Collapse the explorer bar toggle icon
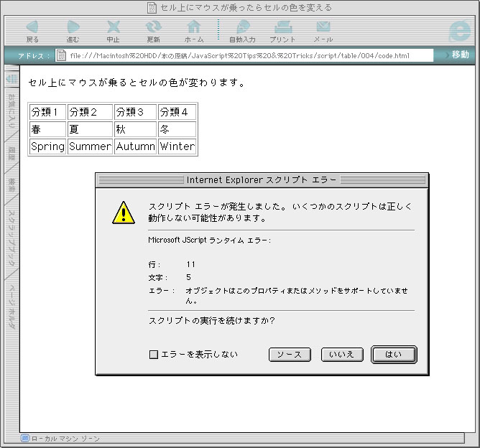The height and width of the screenshot is (448, 480). tap(12, 79)
